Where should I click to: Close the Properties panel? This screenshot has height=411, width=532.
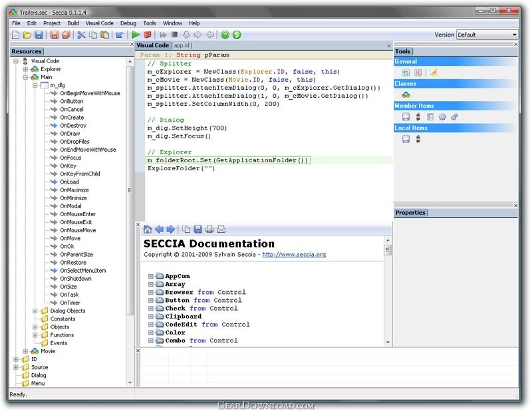point(516,205)
